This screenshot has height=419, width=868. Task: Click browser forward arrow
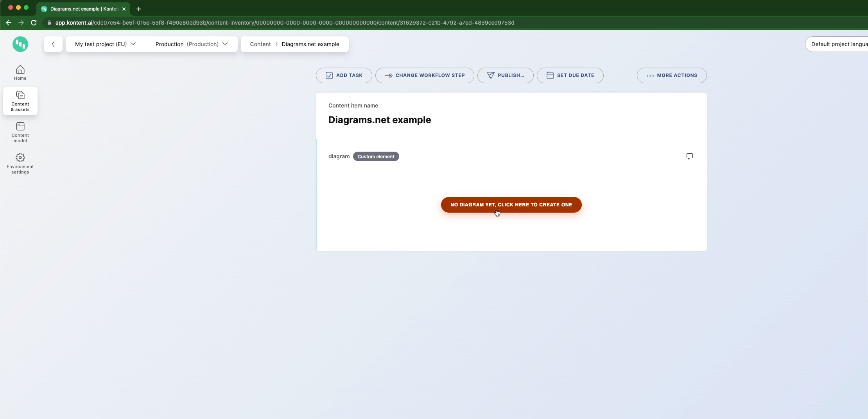coord(21,23)
